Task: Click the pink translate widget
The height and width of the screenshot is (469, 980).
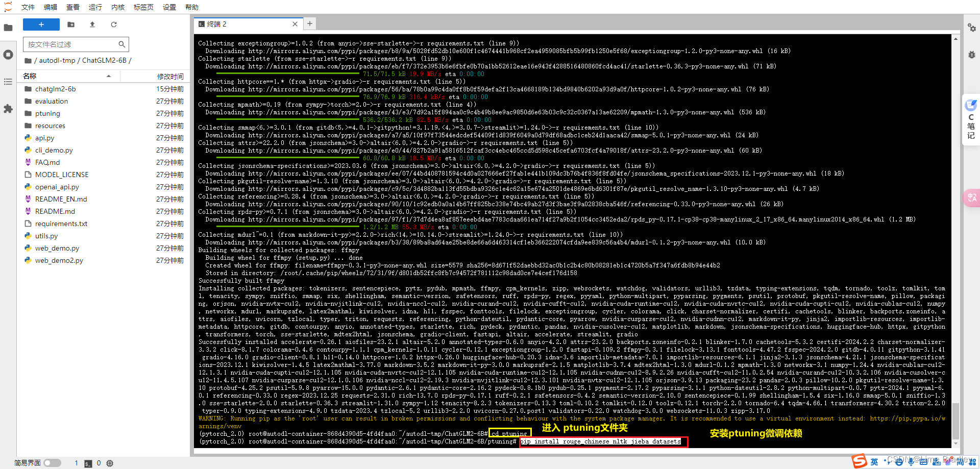Action: (x=971, y=198)
